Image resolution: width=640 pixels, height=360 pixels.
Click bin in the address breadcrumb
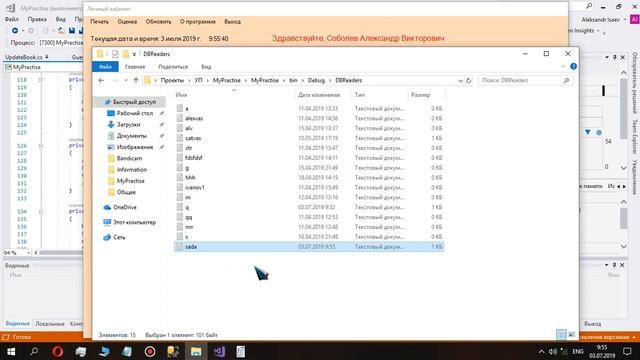[x=293, y=80]
